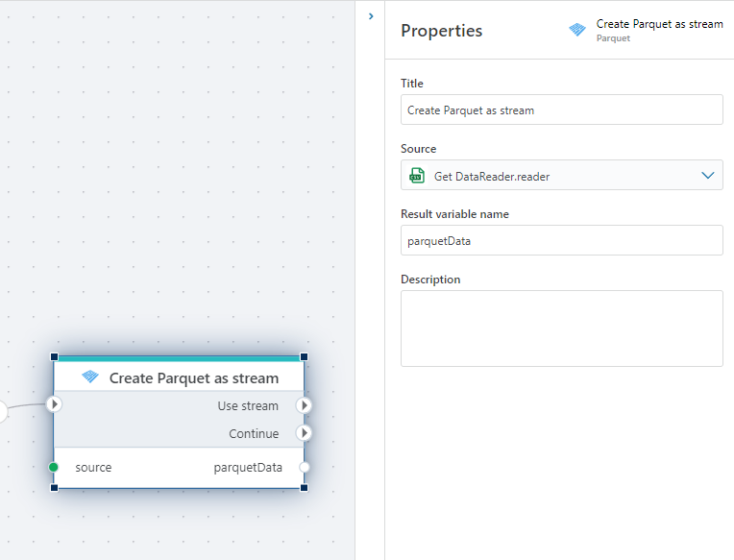Click the node's top-right resize handle
The image size is (734, 560).
pos(304,356)
